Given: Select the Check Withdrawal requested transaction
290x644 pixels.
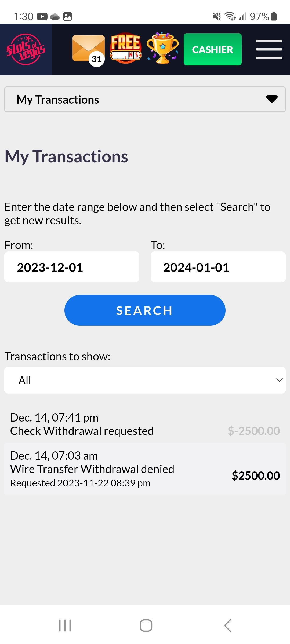Looking at the screenshot, I should pyautogui.click(x=82, y=424).
